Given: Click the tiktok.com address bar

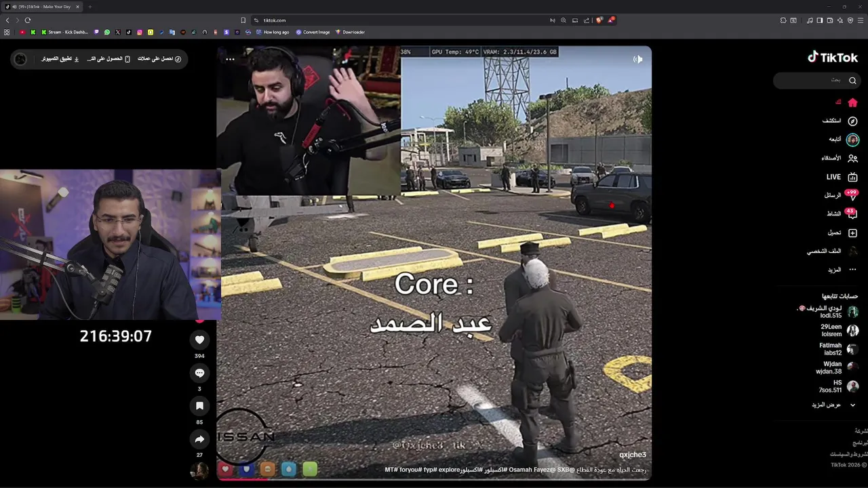Looking at the screenshot, I should tap(400, 20).
